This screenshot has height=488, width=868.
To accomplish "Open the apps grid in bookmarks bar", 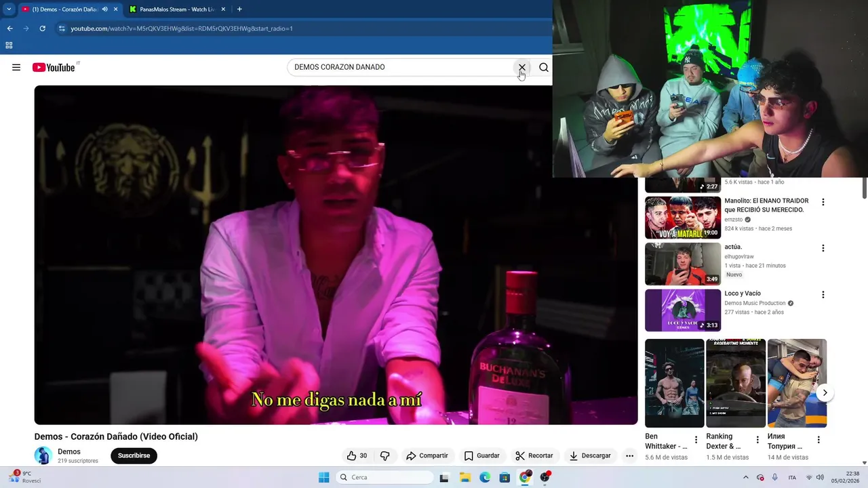I will pyautogui.click(x=9, y=45).
